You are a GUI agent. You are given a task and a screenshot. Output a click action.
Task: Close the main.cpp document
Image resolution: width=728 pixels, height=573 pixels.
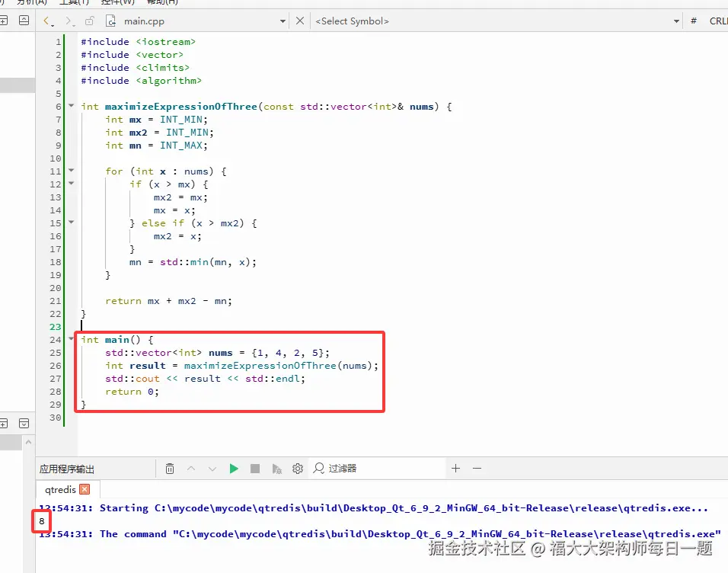pos(300,21)
